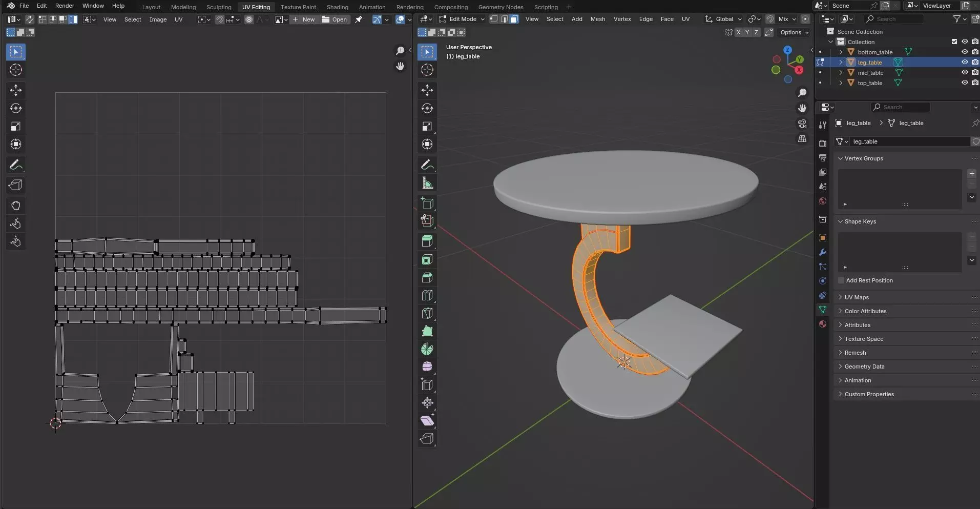Select the Add Cube tool
Screen dimensions: 980x509
[427, 203]
